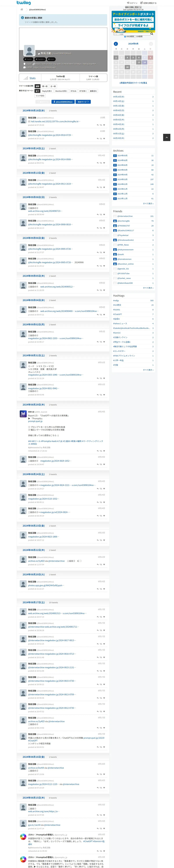
Task: Open 09月18日(水) in Recent list
Action: [119, 97]
